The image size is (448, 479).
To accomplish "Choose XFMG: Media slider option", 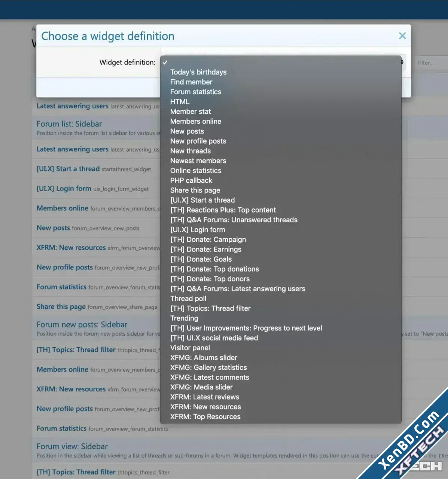I will 281,387.
